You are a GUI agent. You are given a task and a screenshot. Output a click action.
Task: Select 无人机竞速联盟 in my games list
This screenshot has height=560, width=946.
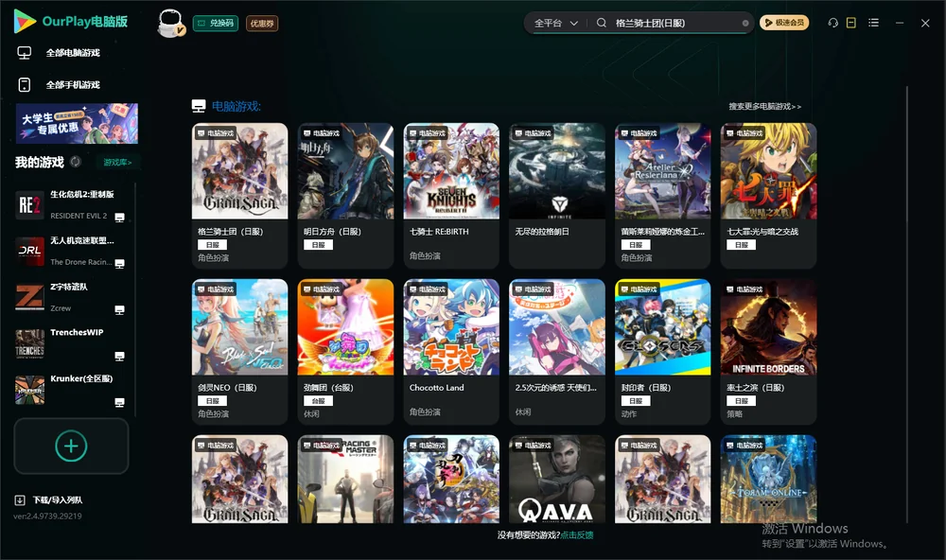coord(71,251)
